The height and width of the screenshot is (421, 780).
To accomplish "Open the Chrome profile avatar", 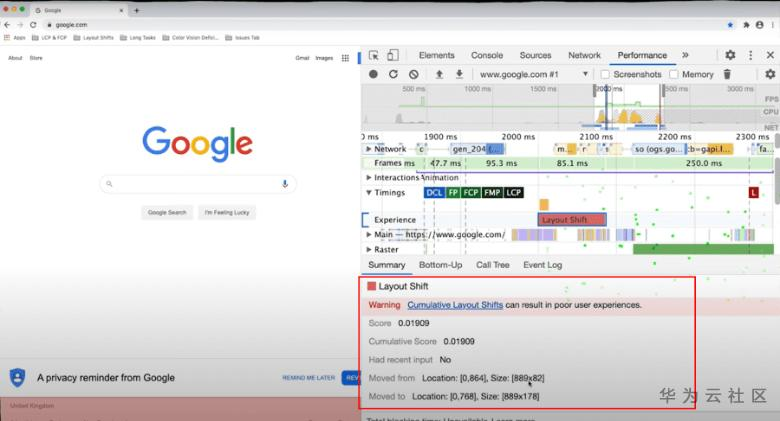I will coord(760,24).
